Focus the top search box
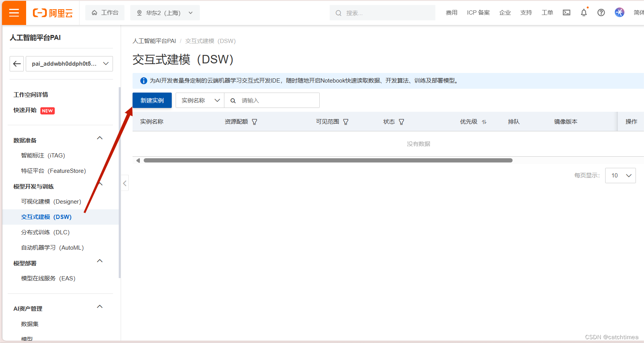 382,13
